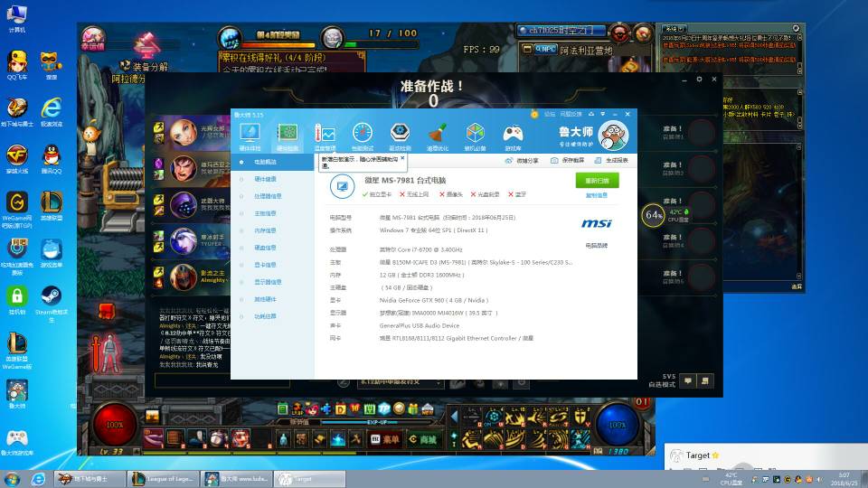Open Internet Explorer pinned on taskbar

pyautogui.click(x=38, y=479)
